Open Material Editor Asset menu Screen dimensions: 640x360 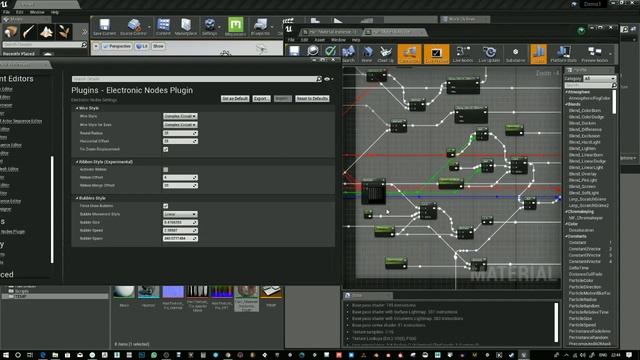tap(320, 40)
